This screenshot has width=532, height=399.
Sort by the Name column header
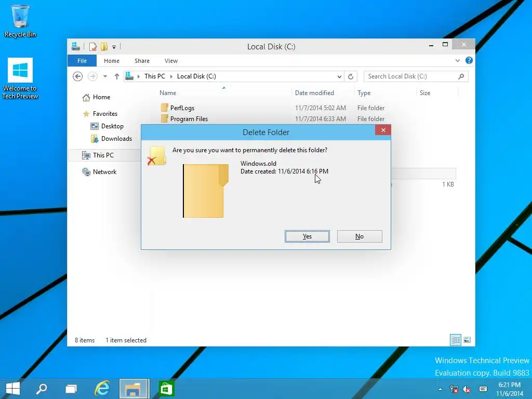pyautogui.click(x=168, y=93)
